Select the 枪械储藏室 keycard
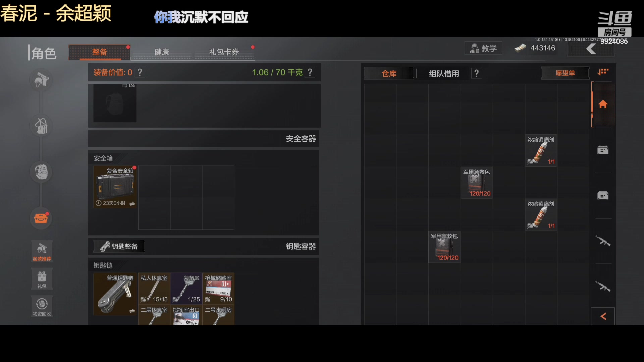Viewport: 644px width, 362px height. coord(218,288)
